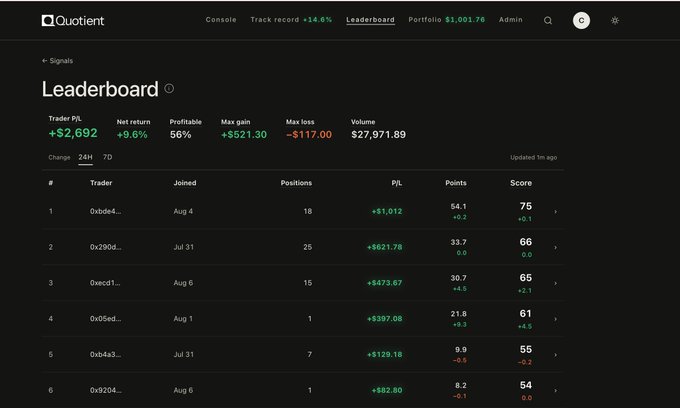680x408 pixels.
Task: Click the +$1,012 P/L value
Action: pyautogui.click(x=387, y=212)
